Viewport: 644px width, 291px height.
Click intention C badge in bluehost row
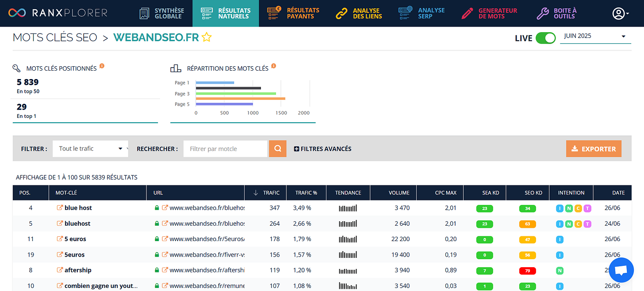tap(578, 224)
